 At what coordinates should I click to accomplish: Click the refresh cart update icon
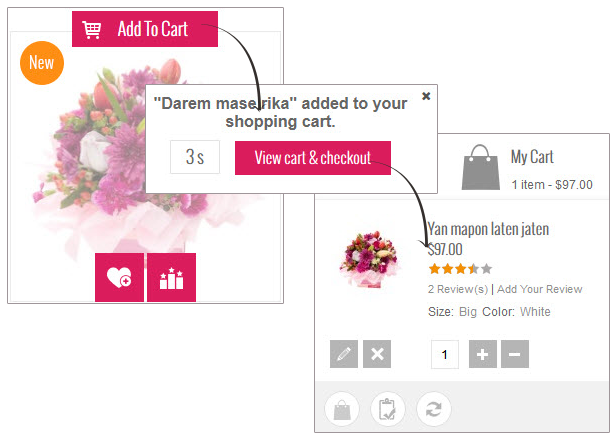pyautogui.click(x=434, y=409)
